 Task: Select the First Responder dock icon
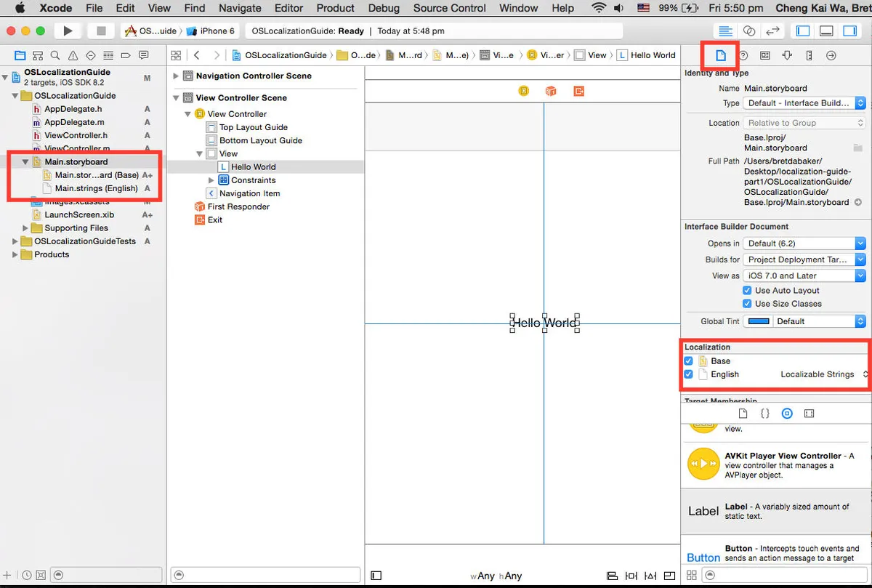(x=551, y=91)
